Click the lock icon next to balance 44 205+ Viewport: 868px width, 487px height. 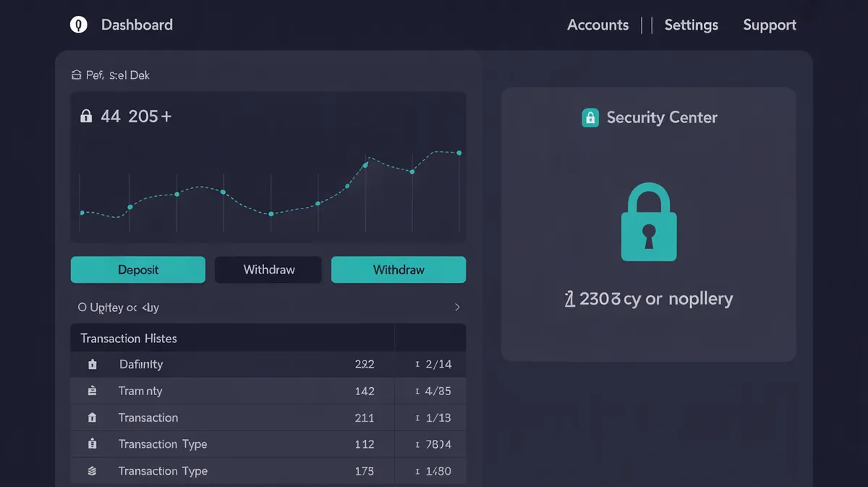click(85, 115)
